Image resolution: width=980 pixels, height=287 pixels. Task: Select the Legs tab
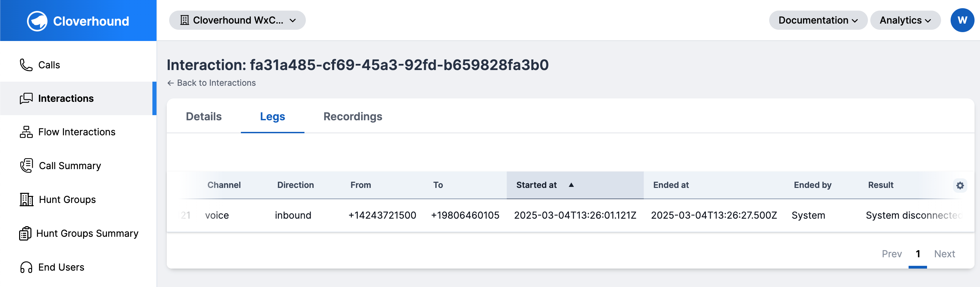(x=272, y=117)
